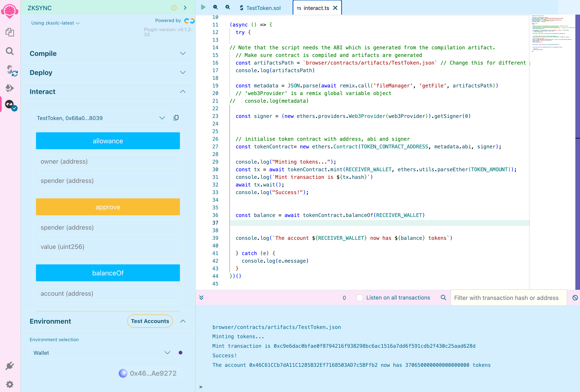Enable Listen on all transactions
This screenshot has height=392, width=580.
tap(360, 298)
